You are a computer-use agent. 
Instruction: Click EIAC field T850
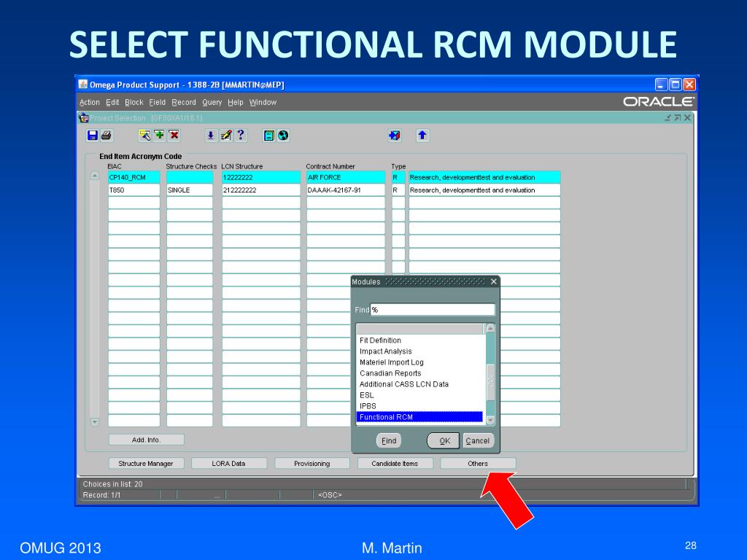click(x=134, y=190)
